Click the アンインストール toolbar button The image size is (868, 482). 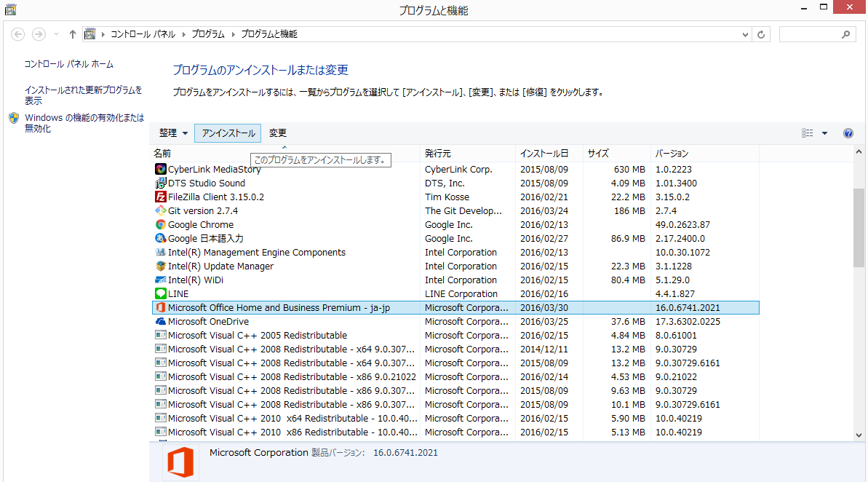[228, 133]
